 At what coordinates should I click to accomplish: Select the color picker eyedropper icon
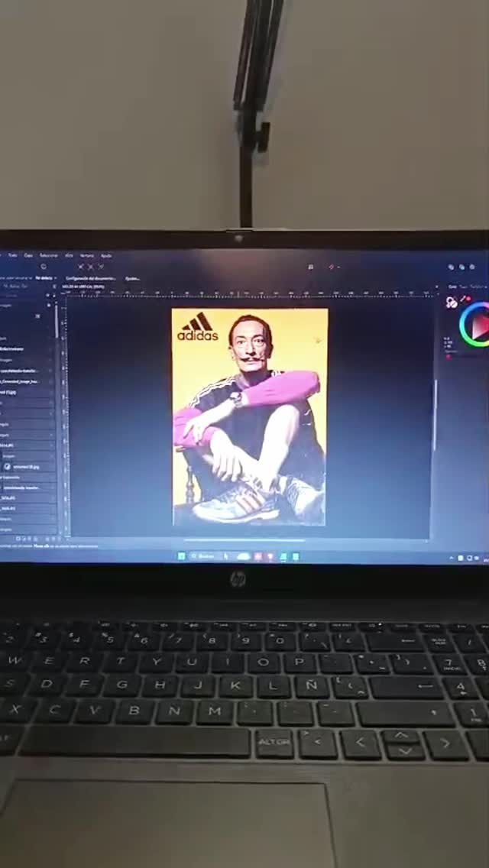pyautogui.click(x=465, y=298)
